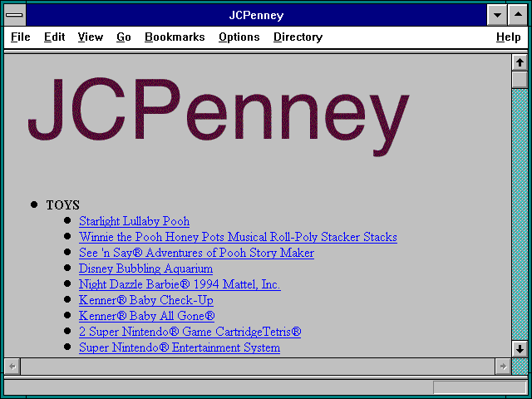532x399 pixels.
Task: Open the View menu
Action: [x=91, y=37]
